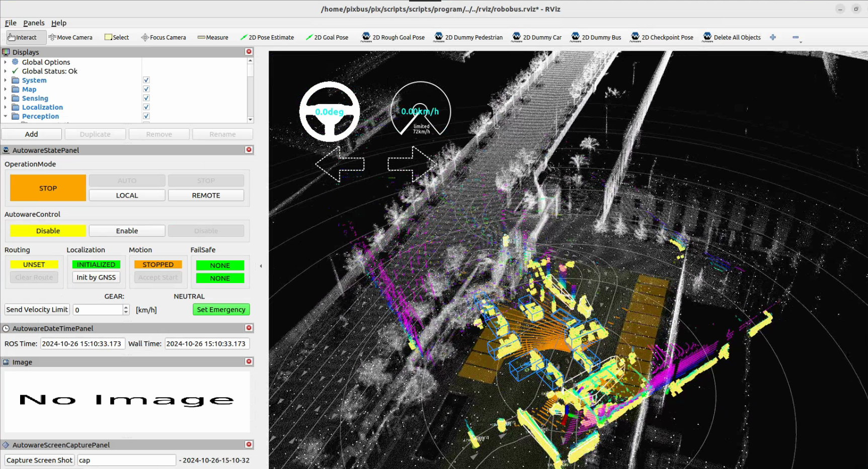This screenshot has height=469, width=868.
Task: Click the Displays list scroll-up arrow
Action: pyautogui.click(x=250, y=60)
